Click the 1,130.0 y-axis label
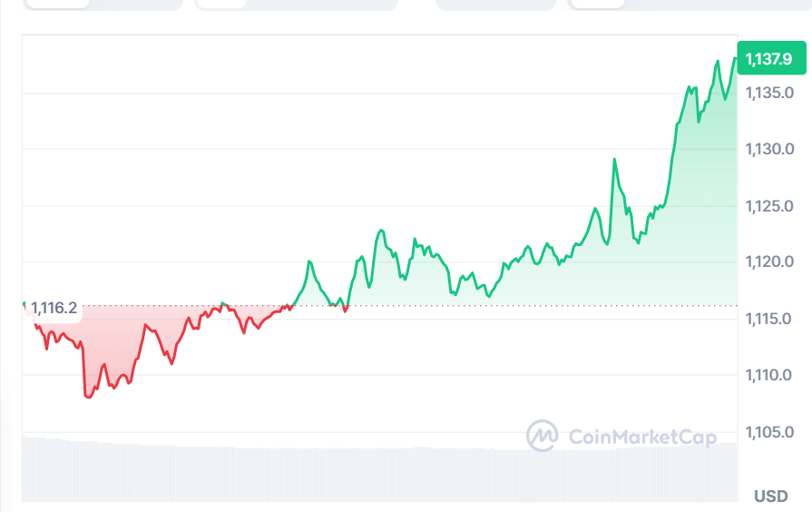Screen dimensions: 812x512 click(769, 149)
